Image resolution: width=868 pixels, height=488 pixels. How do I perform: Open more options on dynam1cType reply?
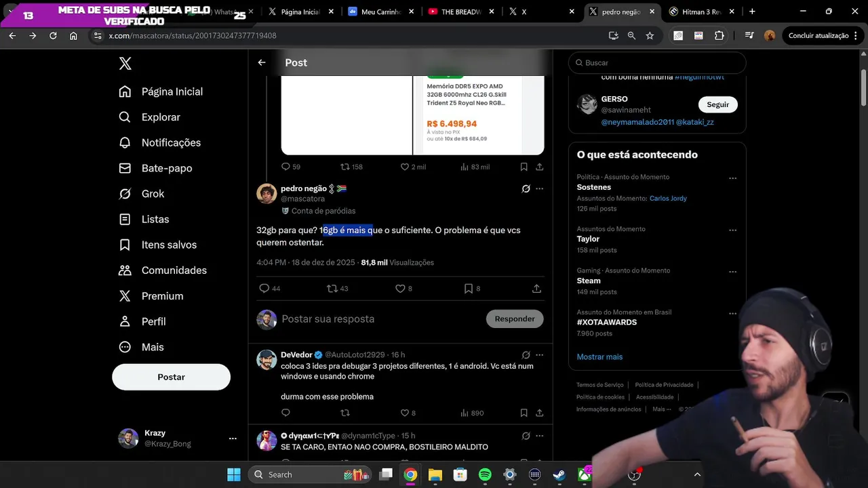tap(540, 436)
